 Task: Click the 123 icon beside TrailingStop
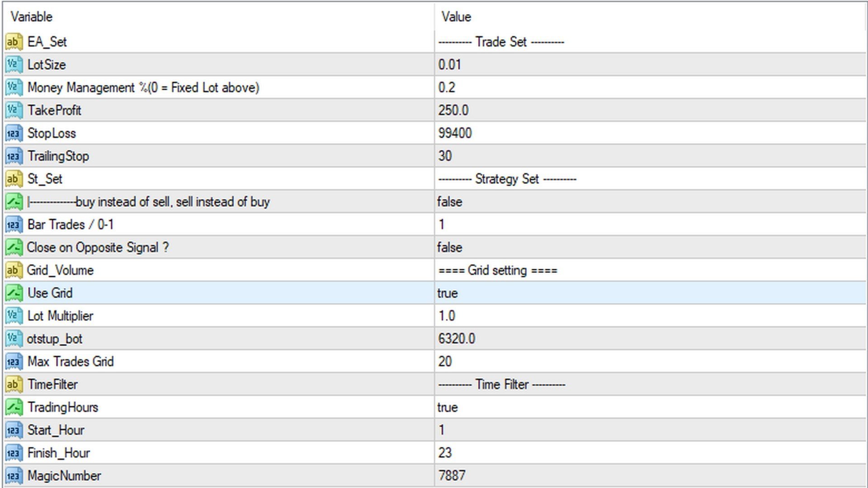coord(13,156)
